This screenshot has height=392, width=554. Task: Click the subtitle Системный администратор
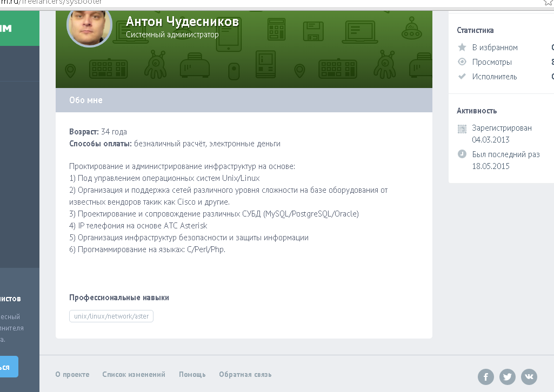pos(172,35)
